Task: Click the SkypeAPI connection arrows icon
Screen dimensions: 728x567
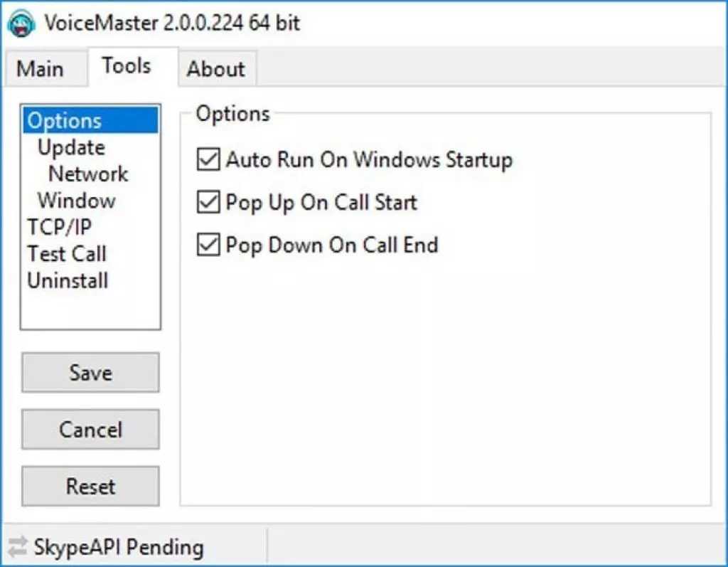Action: tap(17, 547)
